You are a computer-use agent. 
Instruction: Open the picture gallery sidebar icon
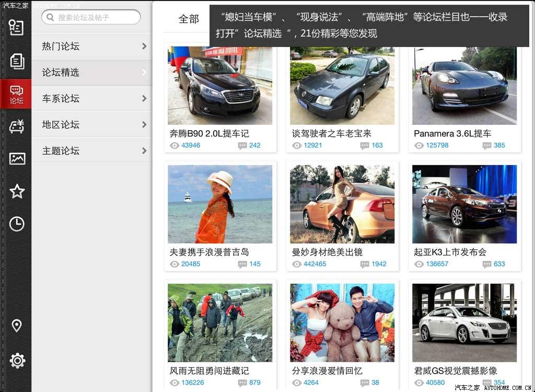[17, 159]
